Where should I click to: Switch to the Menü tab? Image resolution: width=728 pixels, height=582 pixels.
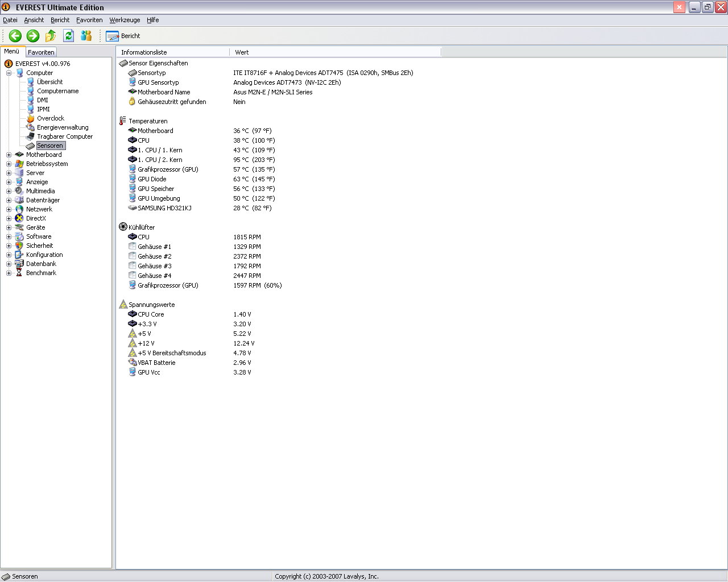point(12,51)
